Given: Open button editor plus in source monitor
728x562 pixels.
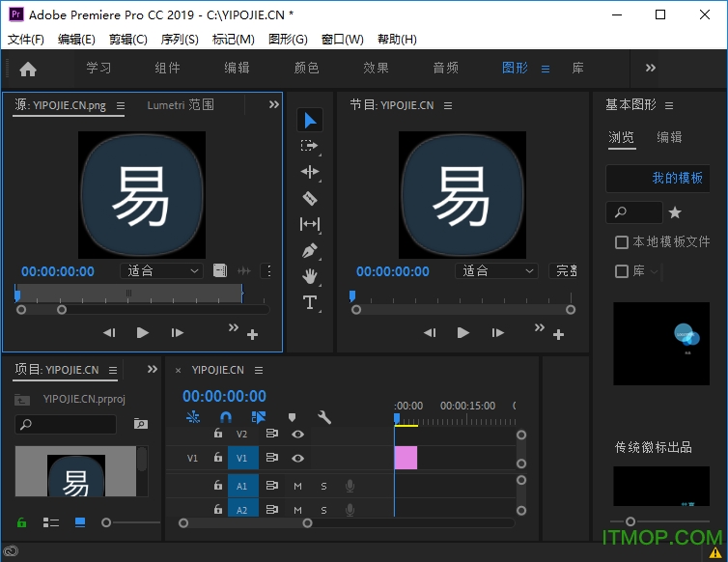Looking at the screenshot, I should coord(252,334).
